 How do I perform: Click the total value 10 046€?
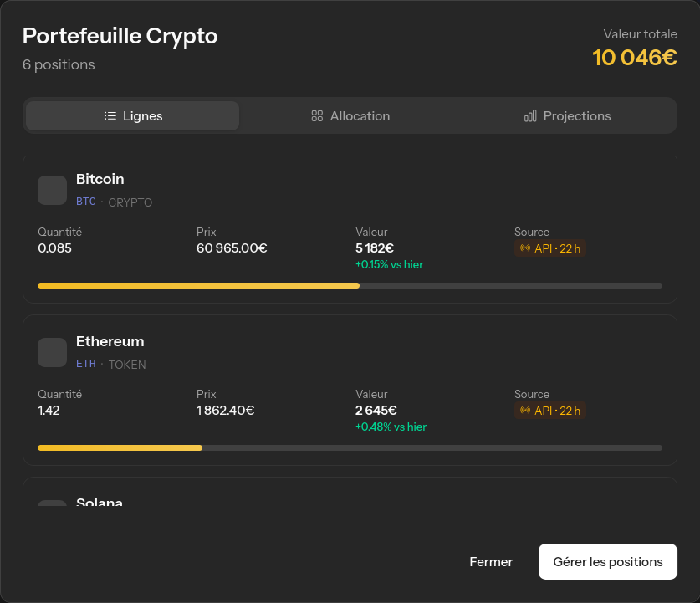635,58
